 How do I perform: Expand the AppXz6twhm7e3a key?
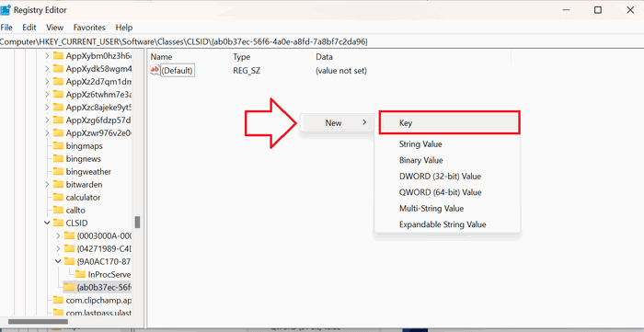tap(46, 95)
